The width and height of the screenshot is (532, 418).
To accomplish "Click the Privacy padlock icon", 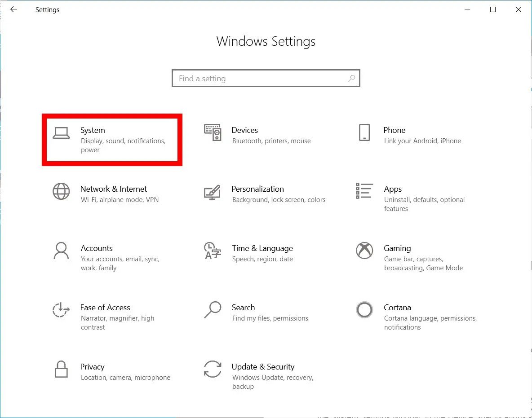I will 61,369.
